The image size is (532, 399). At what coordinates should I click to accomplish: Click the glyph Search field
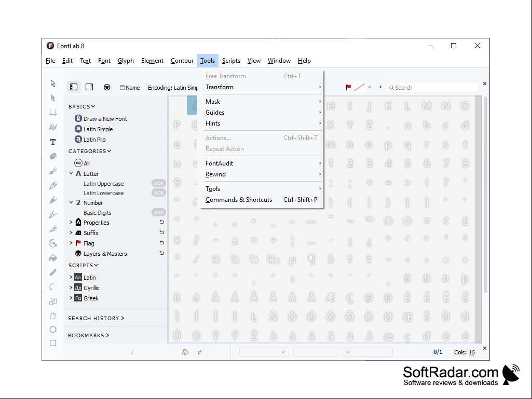pyautogui.click(x=432, y=88)
